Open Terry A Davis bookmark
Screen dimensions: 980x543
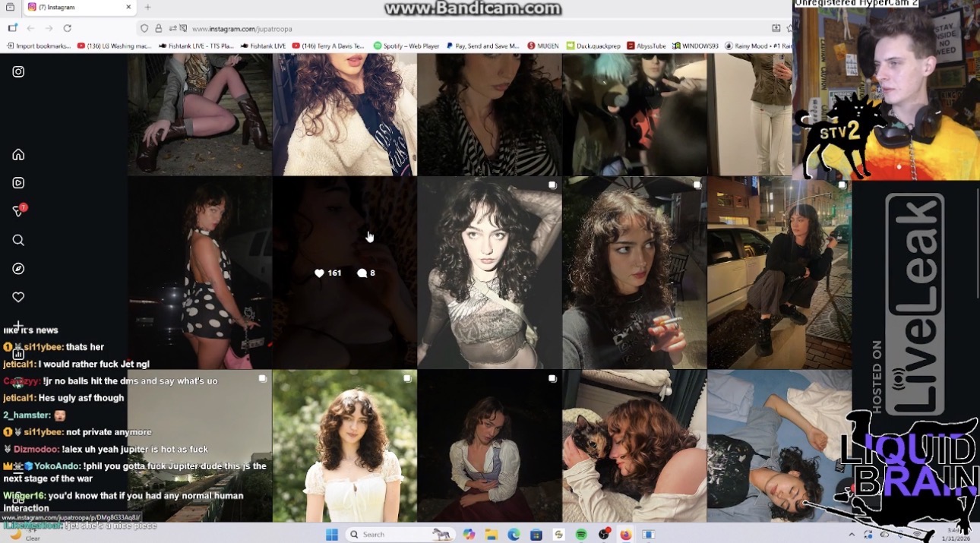click(328, 46)
